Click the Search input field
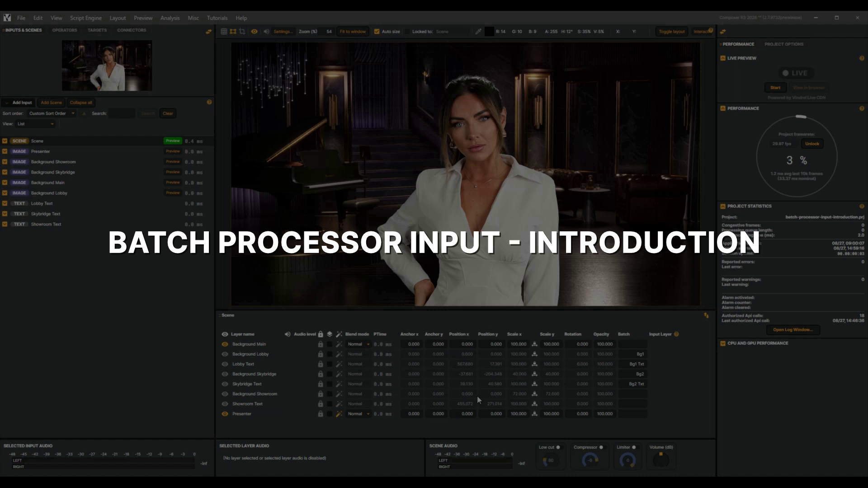Image resolution: width=868 pixels, height=488 pixels. 122,113
